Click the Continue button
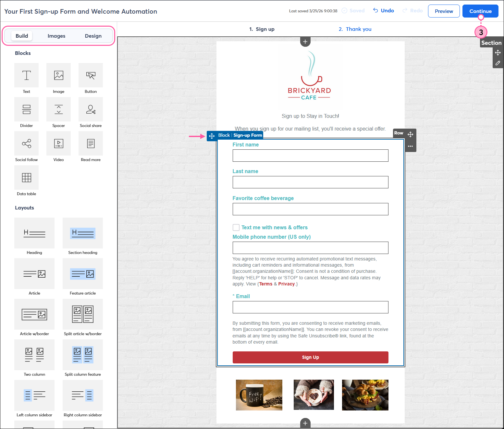This screenshot has width=504, height=429. coord(480,11)
